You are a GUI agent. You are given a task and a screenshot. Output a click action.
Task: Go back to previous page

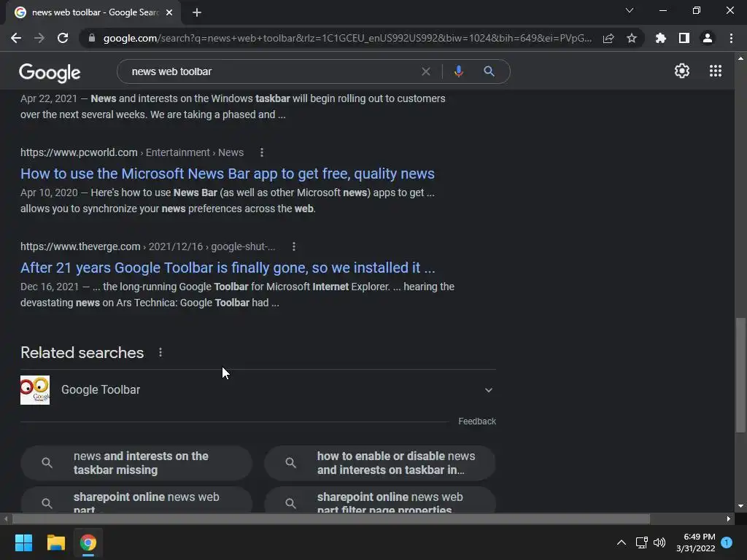point(16,38)
